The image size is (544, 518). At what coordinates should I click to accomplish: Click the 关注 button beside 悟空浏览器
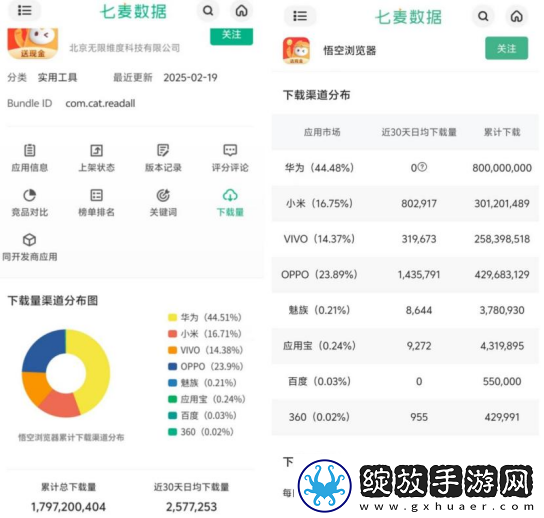[507, 48]
